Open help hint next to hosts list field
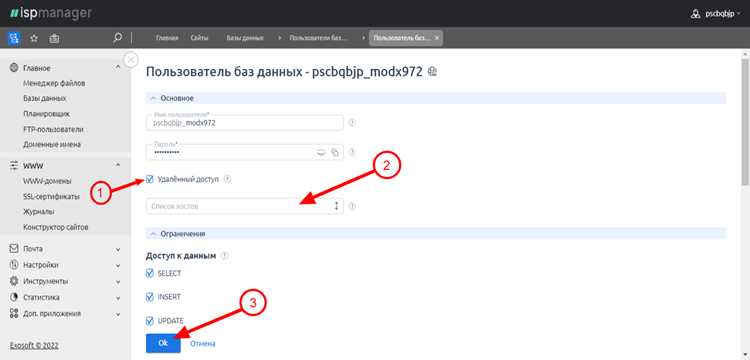 352,207
